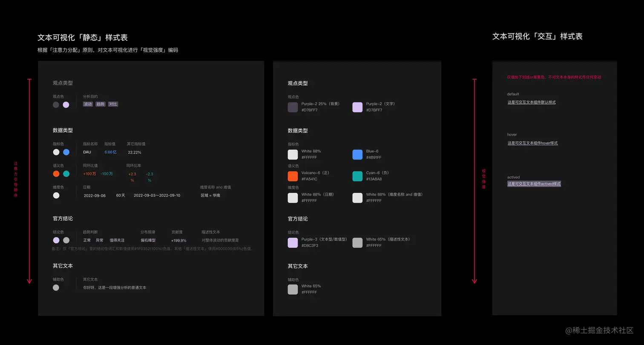
Task: Click the White 88%（日期）square swatch
Action: (293, 198)
